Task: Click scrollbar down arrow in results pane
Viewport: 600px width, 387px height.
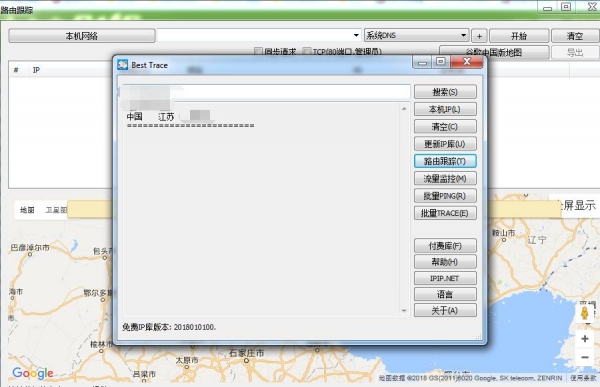Action: [x=404, y=310]
